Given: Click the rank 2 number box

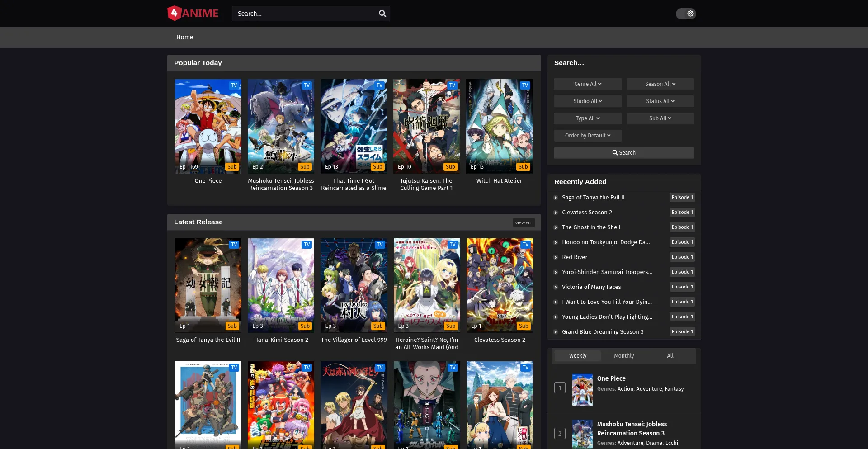Looking at the screenshot, I should tap(560, 434).
